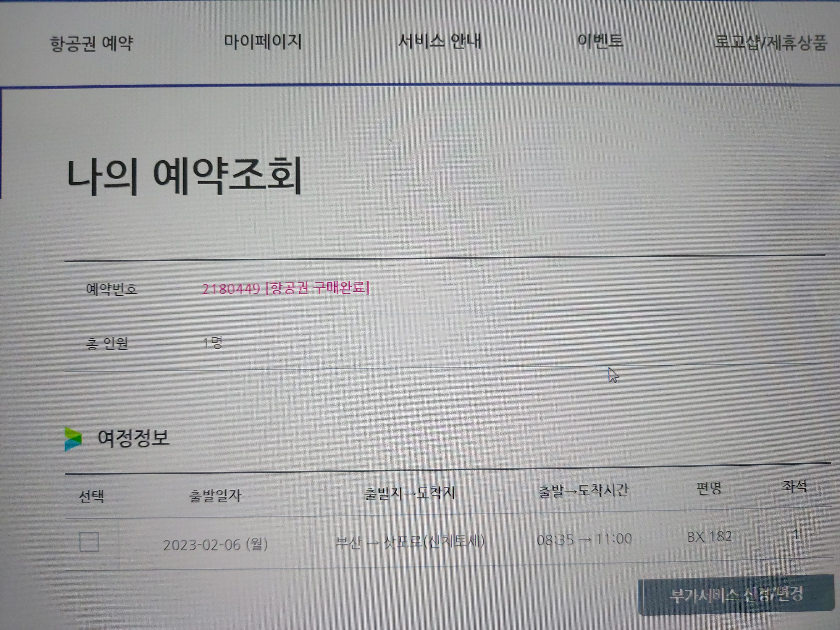This screenshot has width=840, height=630.
Task: Click the 08:35 → 11:00 time cell
Action: pos(584,539)
